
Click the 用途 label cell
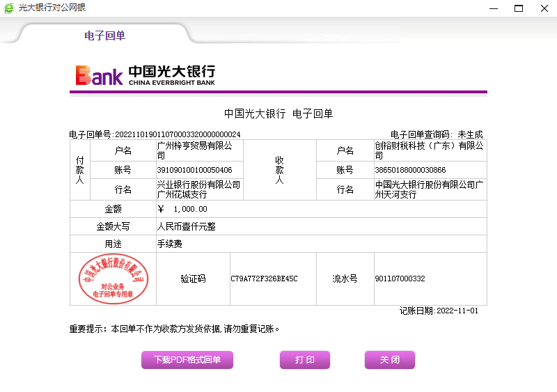click(x=113, y=244)
